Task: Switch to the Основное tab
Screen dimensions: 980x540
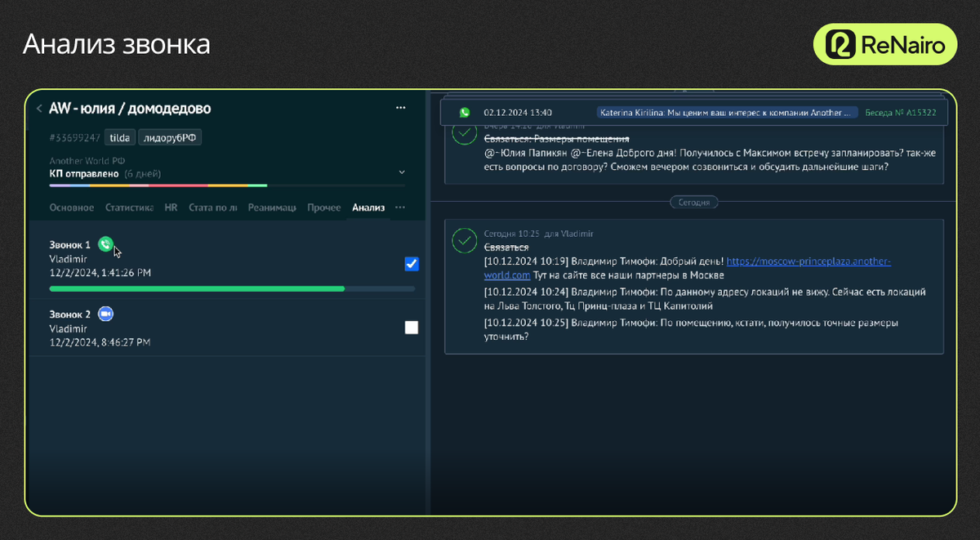Action: click(x=72, y=208)
